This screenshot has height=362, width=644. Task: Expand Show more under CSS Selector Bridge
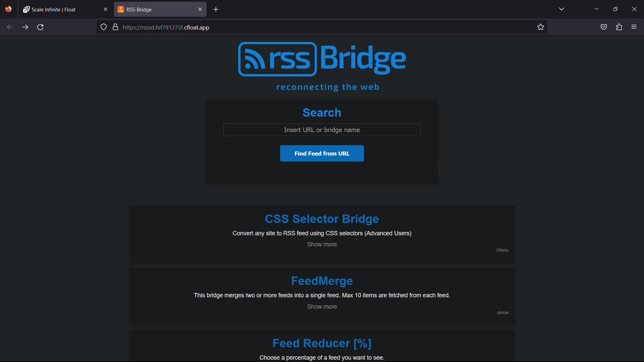point(322,244)
